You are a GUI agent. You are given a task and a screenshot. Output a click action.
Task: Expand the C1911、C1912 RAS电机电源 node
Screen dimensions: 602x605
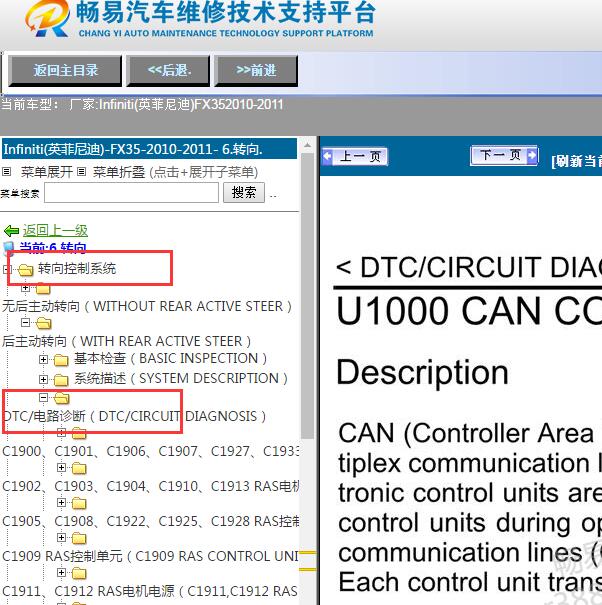tap(61, 573)
